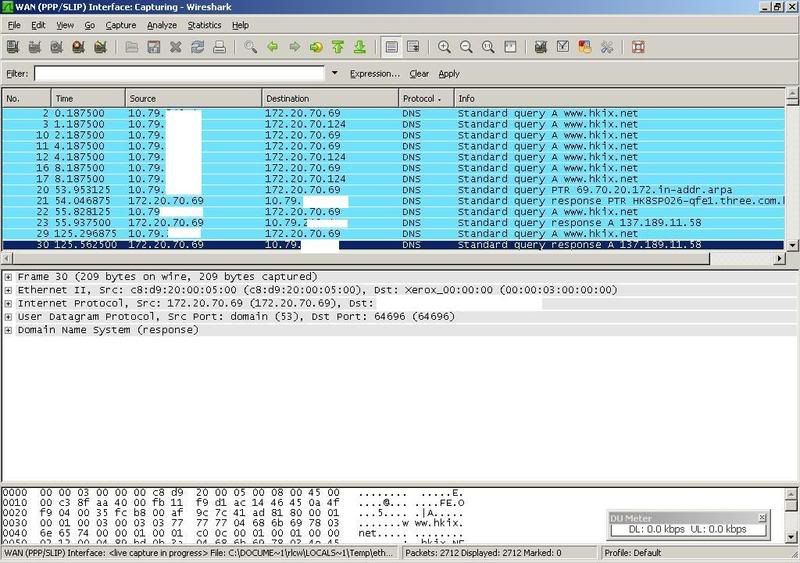Go back in packet history arrow
800x563 pixels.
click(272, 47)
